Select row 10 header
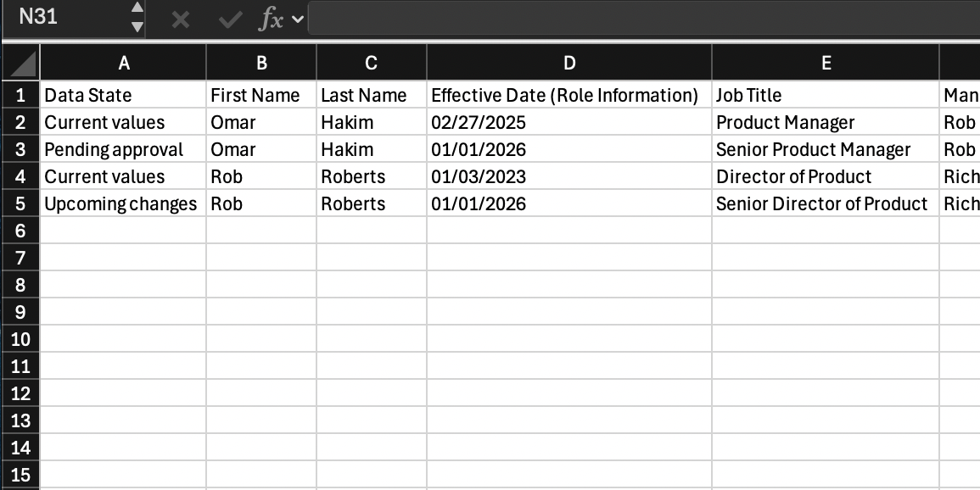Screen dimensions: 980x490 [x=21, y=339]
